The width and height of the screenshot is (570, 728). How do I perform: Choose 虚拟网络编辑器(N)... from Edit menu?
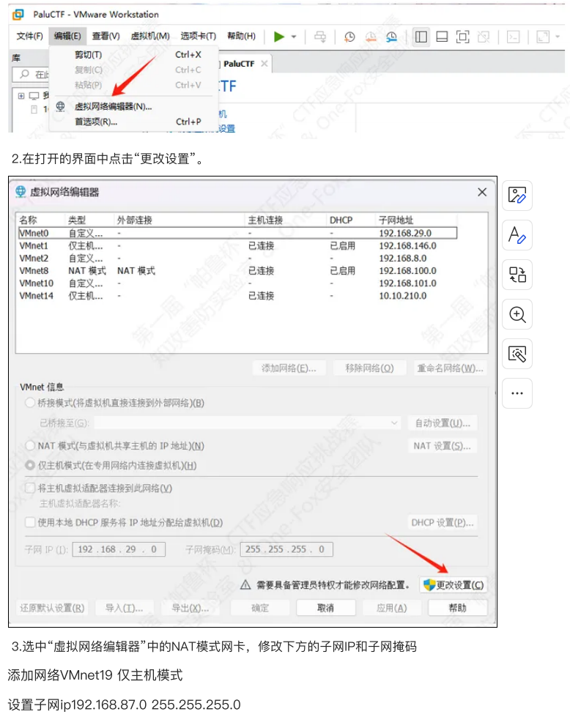click(x=113, y=106)
